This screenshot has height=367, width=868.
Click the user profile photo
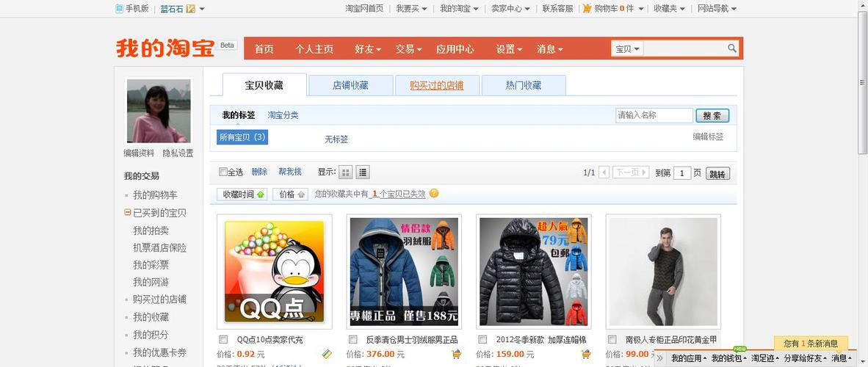click(159, 111)
